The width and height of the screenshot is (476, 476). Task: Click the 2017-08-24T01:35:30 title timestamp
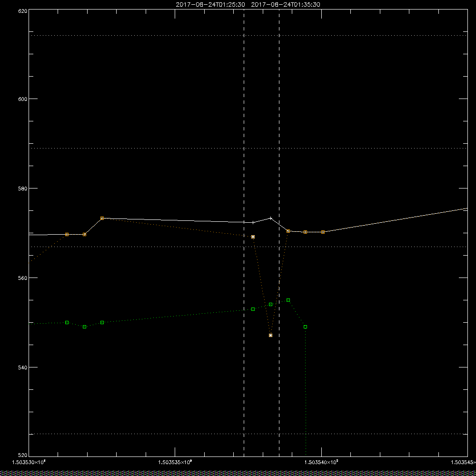coord(286,5)
